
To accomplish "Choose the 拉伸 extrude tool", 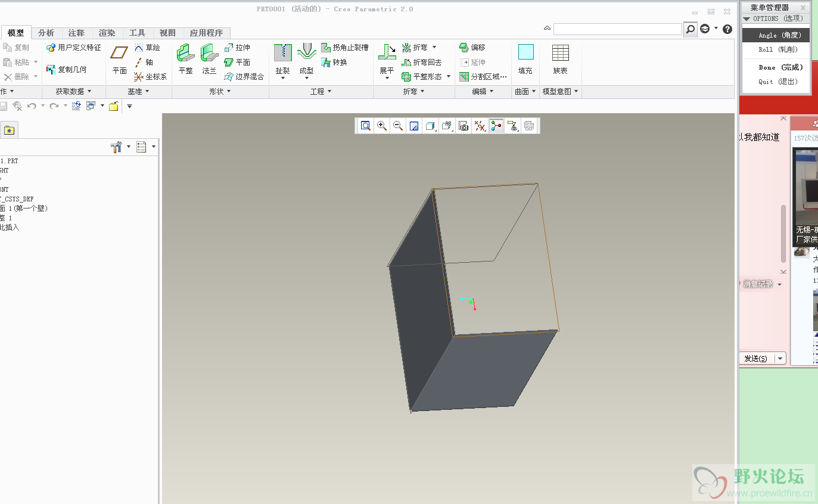I will [237, 48].
